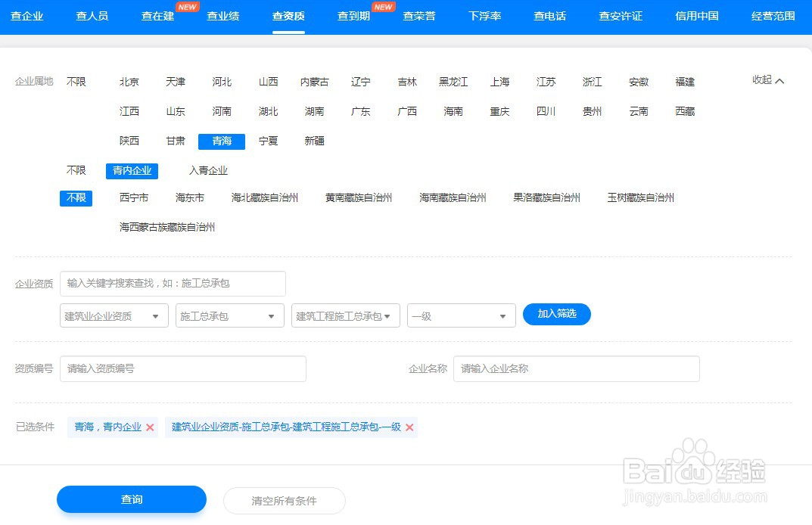Viewport: 812px width, 525px height.
Task: Click 清空所有条件 to clear filters
Action: point(284,501)
